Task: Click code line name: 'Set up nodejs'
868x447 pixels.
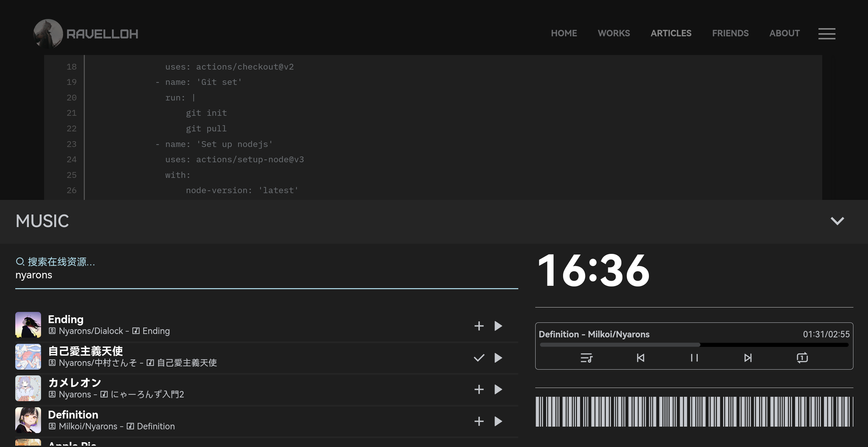Action: coord(219,144)
